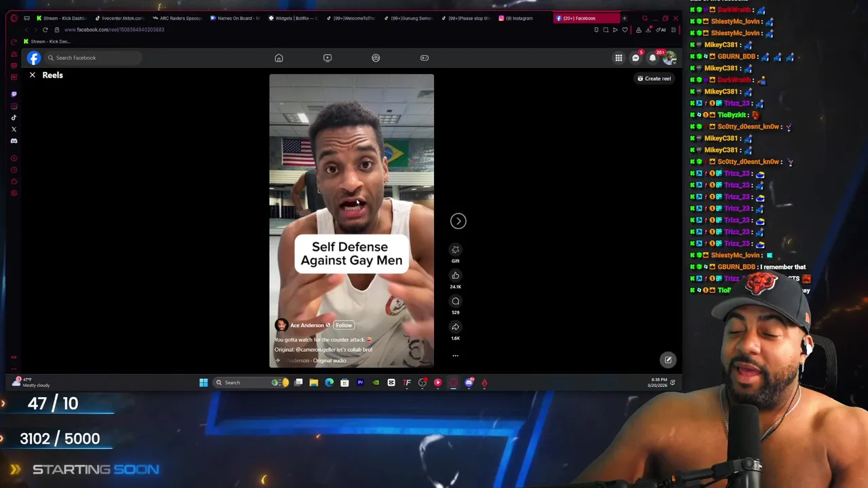Open Instagram in the Opera sidebar

(x=14, y=106)
